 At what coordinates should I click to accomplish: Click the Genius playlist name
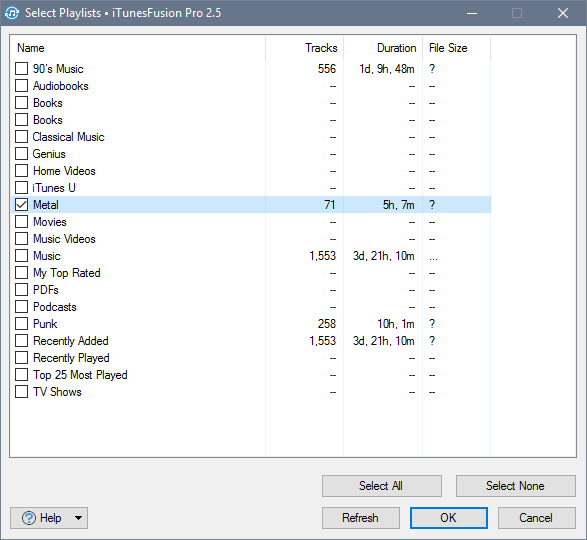coord(49,154)
